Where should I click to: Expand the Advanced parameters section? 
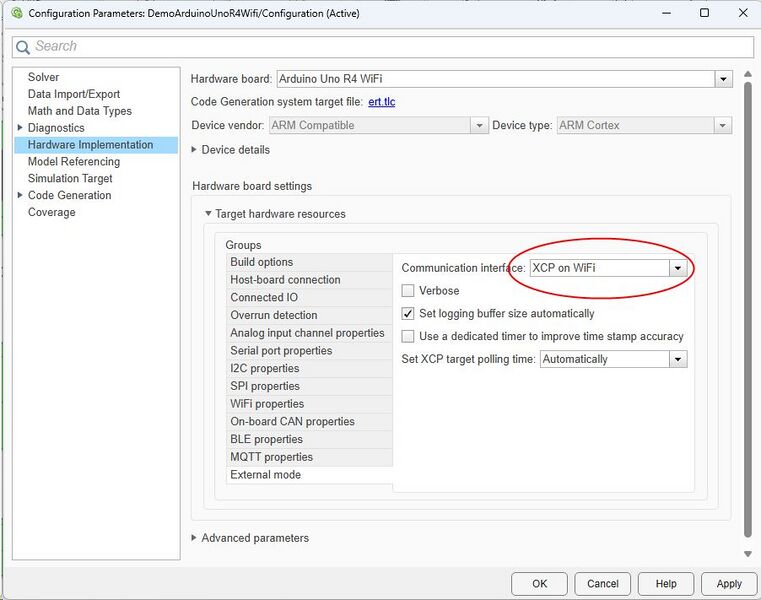(194, 538)
